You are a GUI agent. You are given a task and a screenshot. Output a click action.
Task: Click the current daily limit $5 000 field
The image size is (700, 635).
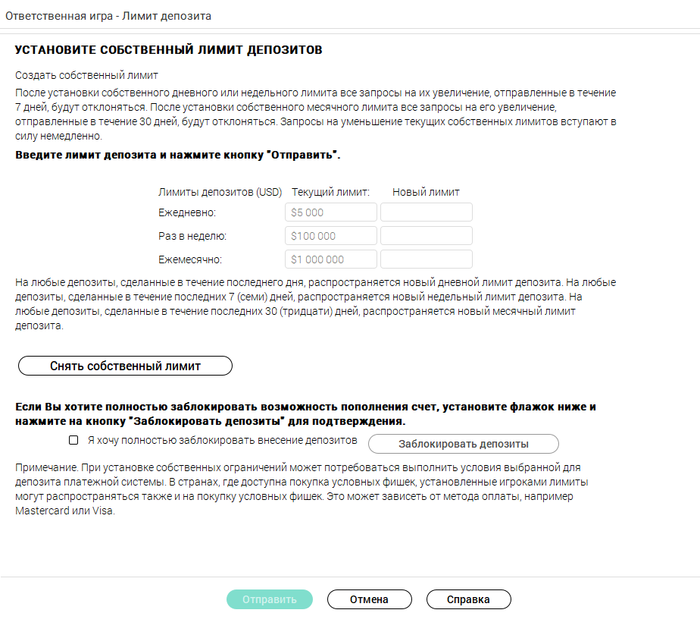tap(330, 212)
